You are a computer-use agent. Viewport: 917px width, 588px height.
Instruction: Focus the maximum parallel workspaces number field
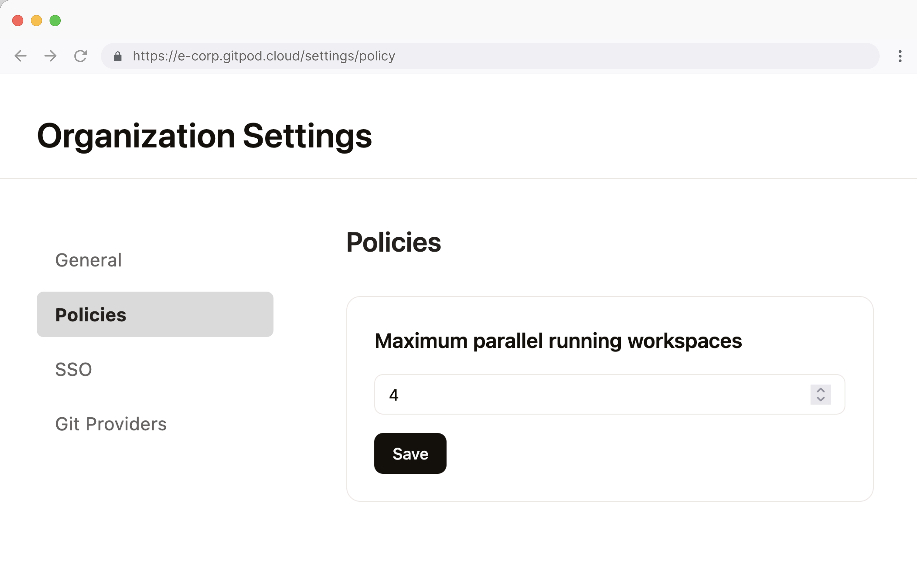click(x=610, y=394)
